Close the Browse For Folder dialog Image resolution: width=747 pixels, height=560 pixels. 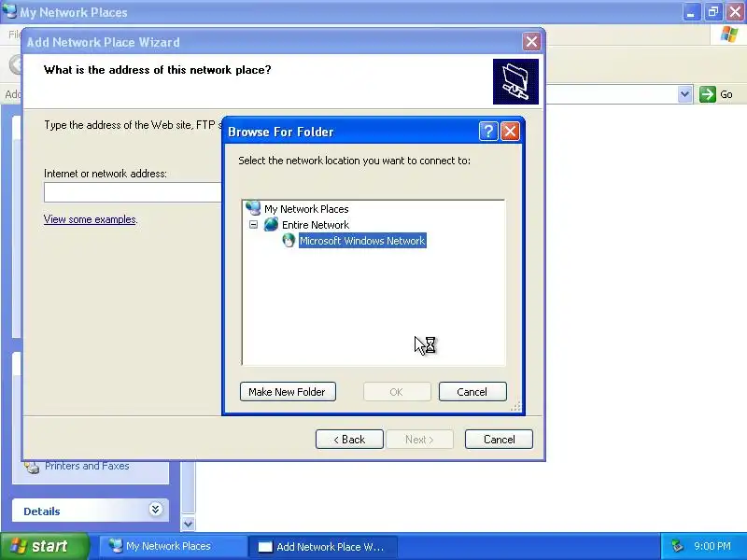510,131
